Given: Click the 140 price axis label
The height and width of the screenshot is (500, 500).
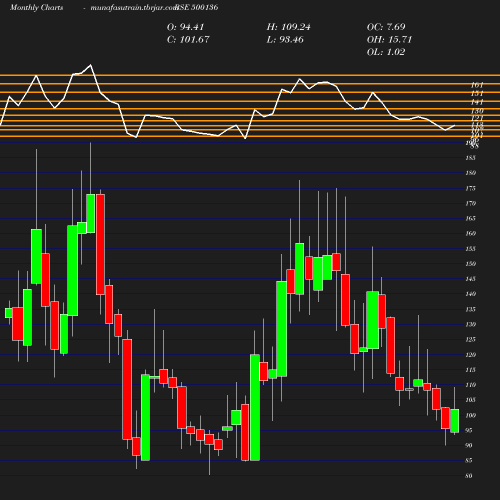Looking at the screenshot, I should [x=470, y=294].
